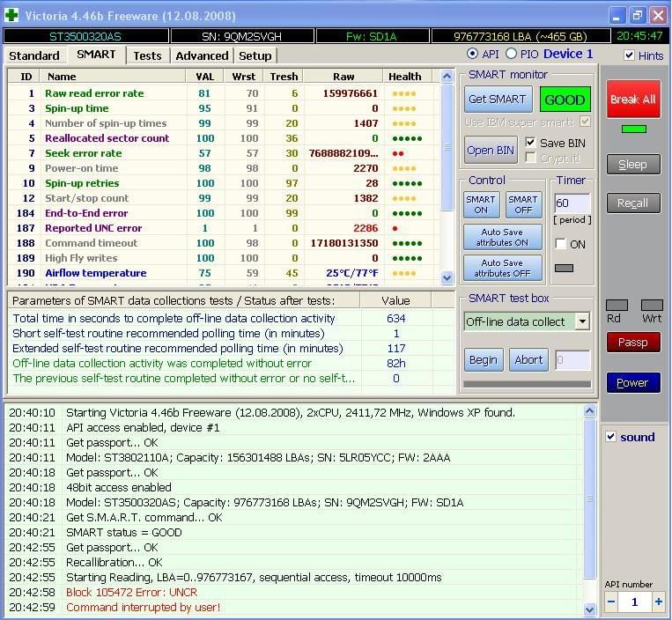
Task: Click the green cross Victoria app icon
Action: click(x=11, y=15)
